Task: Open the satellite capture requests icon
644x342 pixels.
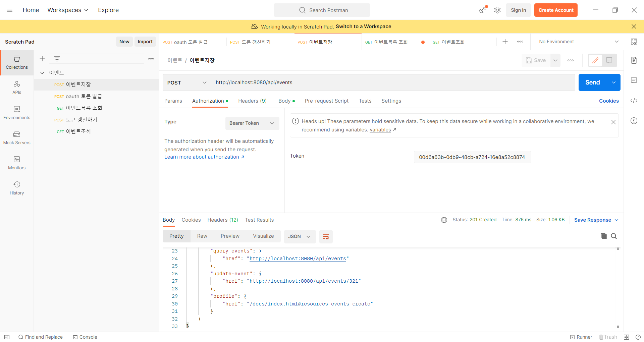Action: 483,10
